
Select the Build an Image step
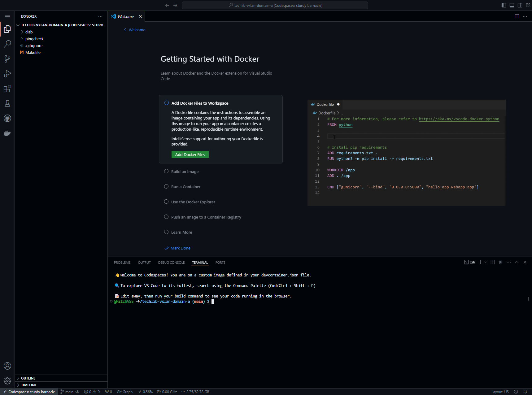pos(185,171)
